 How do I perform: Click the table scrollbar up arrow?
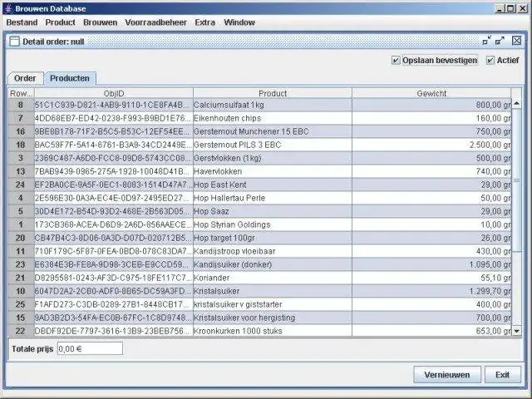pyautogui.click(x=517, y=103)
